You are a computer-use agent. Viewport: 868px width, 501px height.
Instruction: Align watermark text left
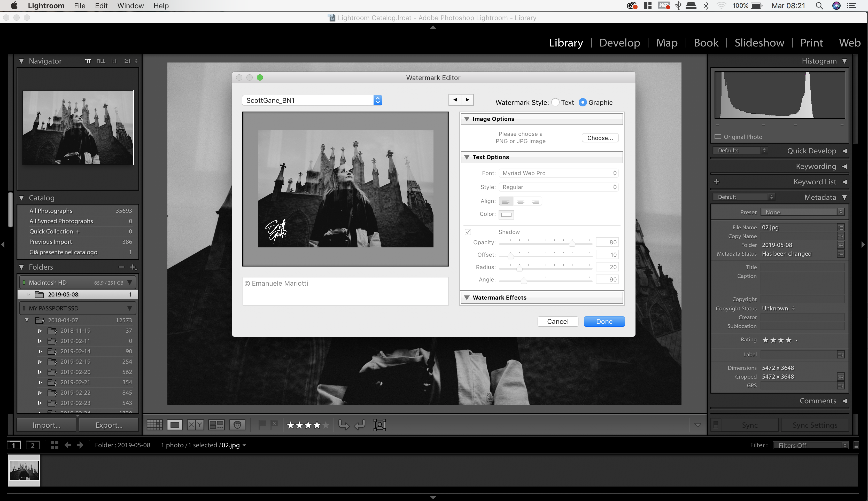pyautogui.click(x=506, y=201)
